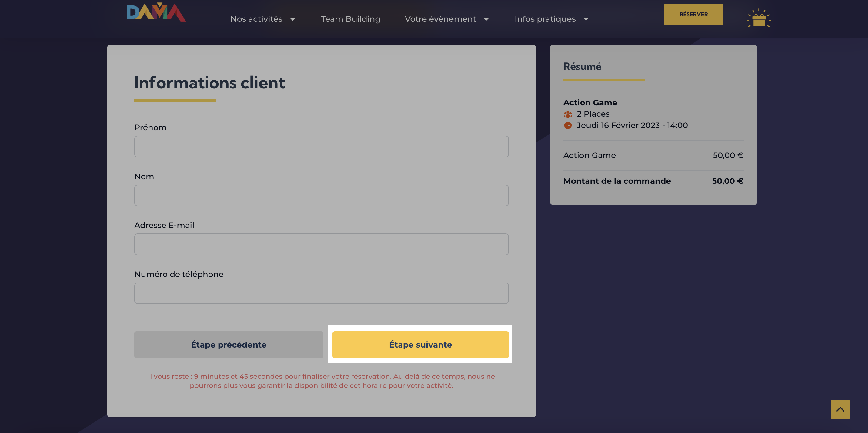The width and height of the screenshot is (868, 433).
Task: Open the Team Building menu item
Action: tap(350, 19)
